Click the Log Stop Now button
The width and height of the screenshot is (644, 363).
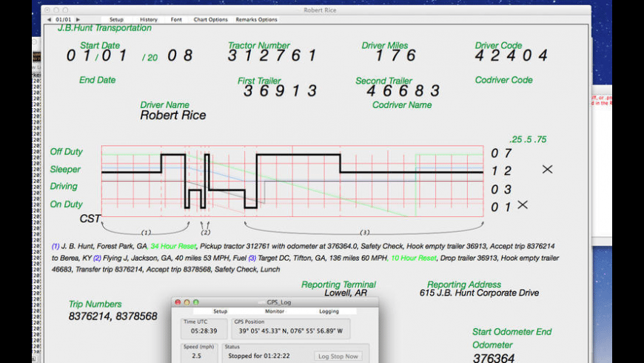(338, 356)
